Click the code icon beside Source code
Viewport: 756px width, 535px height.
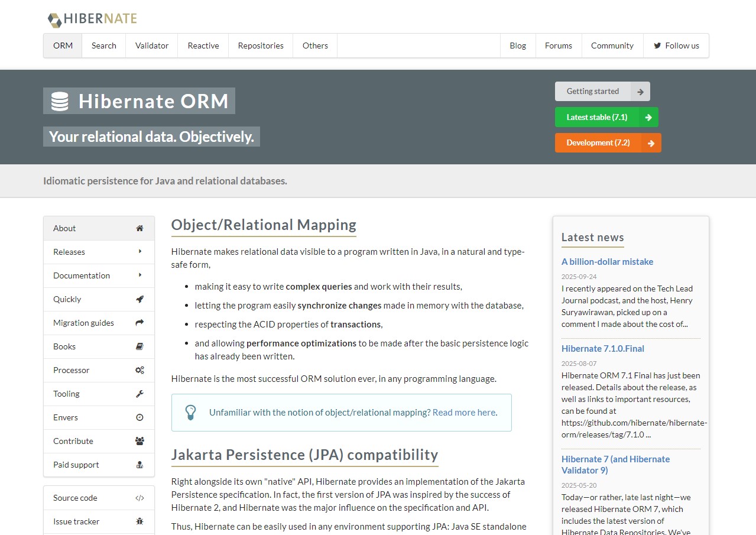click(139, 498)
